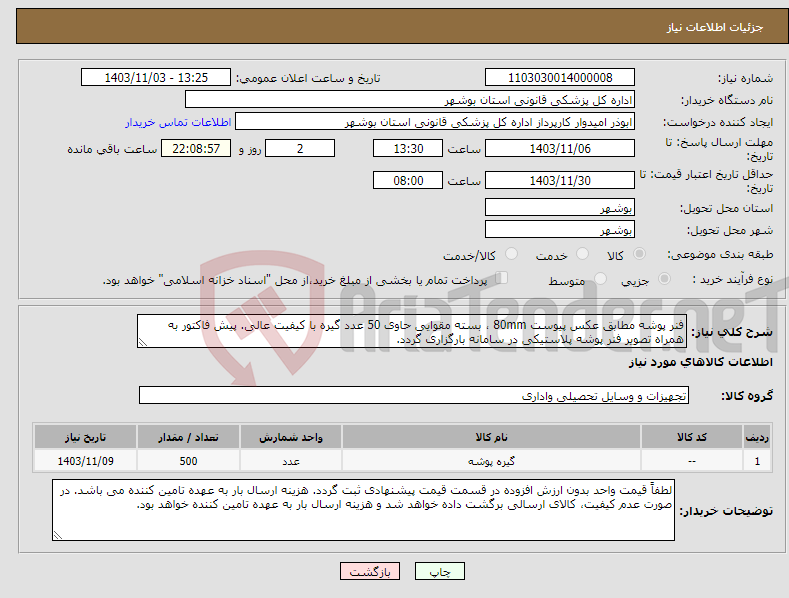This screenshot has width=789, height=598.
Task: Click the ردیف column header
Action: click(x=757, y=437)
